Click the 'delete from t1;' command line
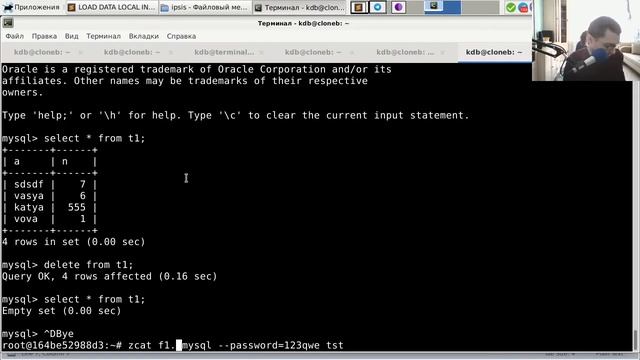The width and height of the screenshot is (640, 360). 67,264
